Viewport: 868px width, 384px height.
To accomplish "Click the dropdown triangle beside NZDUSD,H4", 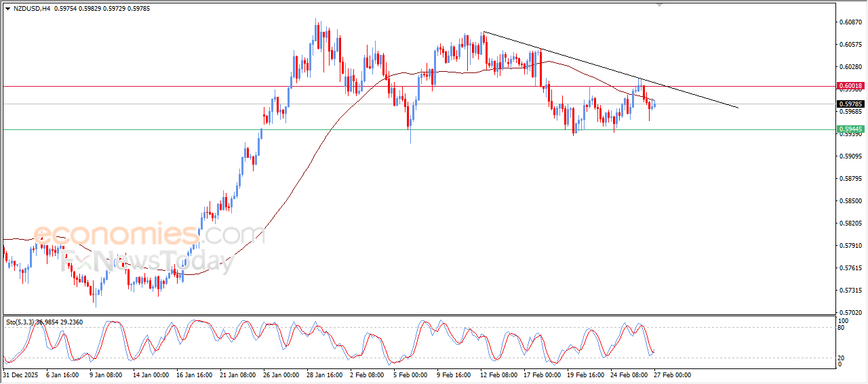I will tap(7, 9).
